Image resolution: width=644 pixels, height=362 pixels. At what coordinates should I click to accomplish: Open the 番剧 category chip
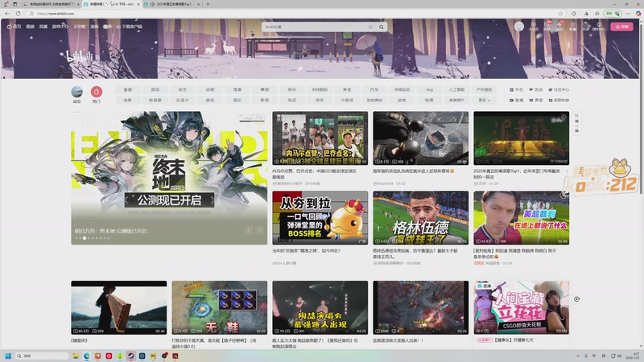pos(128,89)
